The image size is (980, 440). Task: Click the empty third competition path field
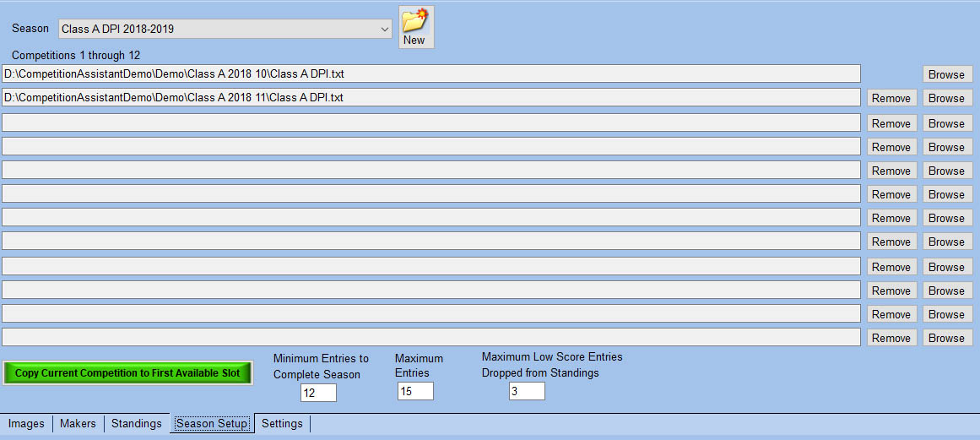point(431,122)
